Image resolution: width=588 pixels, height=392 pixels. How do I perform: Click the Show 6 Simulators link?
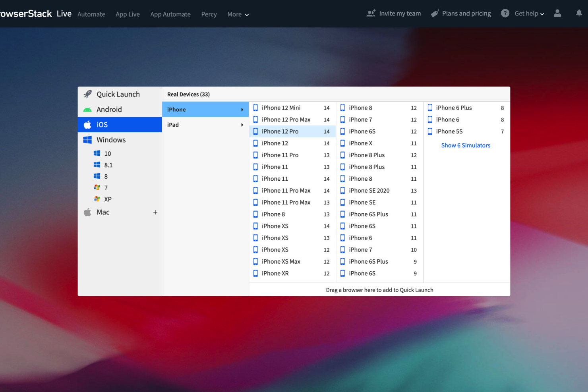[466, 145]
